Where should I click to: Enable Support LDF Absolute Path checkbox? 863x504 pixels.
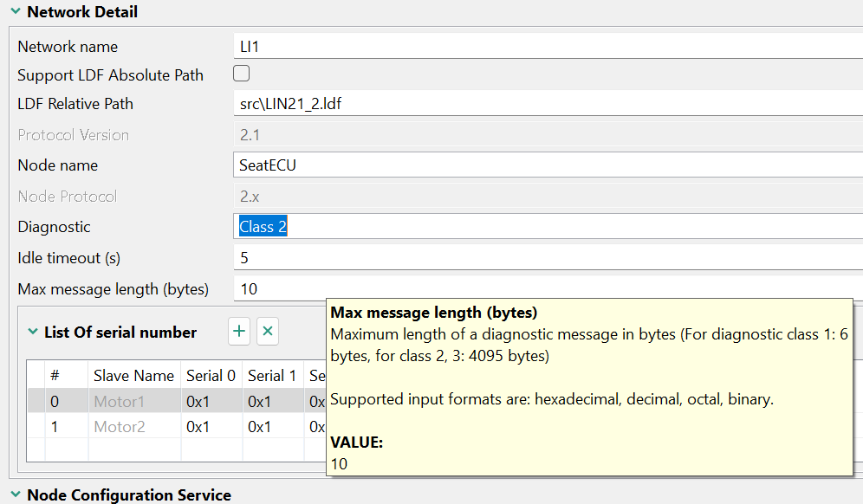coord(241,74)
